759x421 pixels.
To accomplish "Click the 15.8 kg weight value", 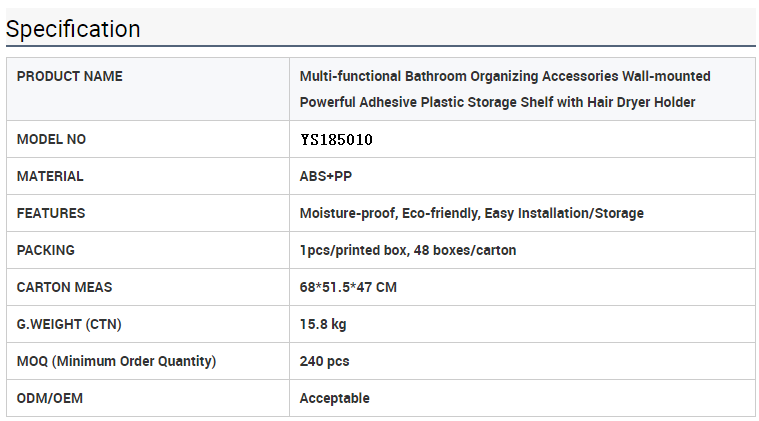I will pos(323,324).
